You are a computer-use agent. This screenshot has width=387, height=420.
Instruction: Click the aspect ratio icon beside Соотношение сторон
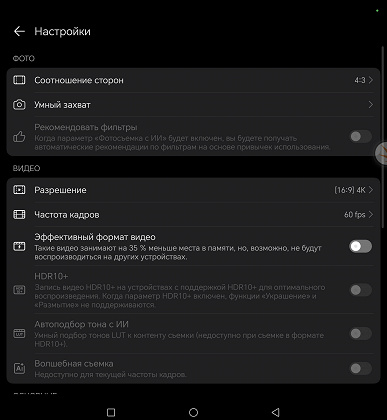pos(19,80)
